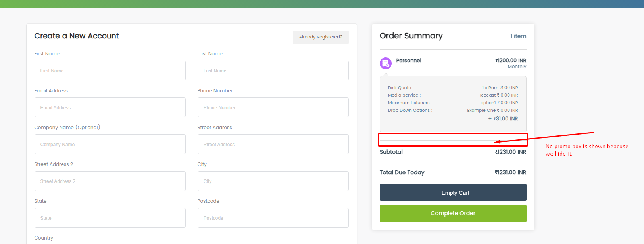Image resolution: width=644 pixels, height=244 pixels.
Task: Click the '+ ₹31.00 INR' addon total
Action: pos(503,119)
